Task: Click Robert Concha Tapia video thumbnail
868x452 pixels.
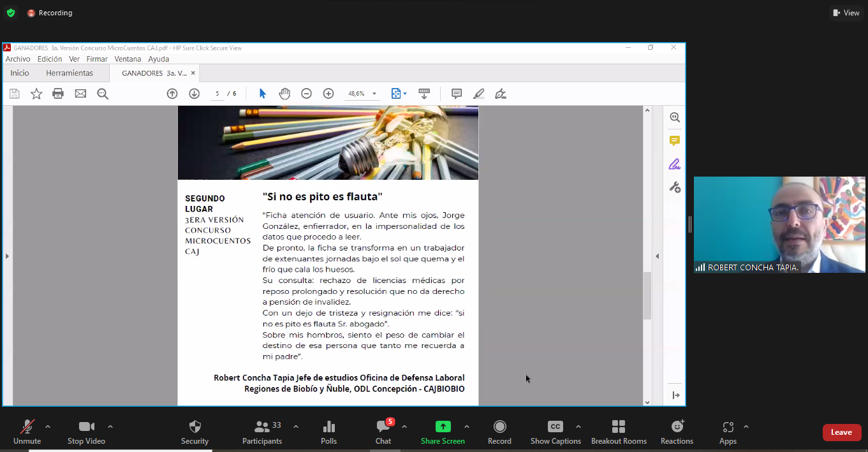Action: click(x=779, y=224)
